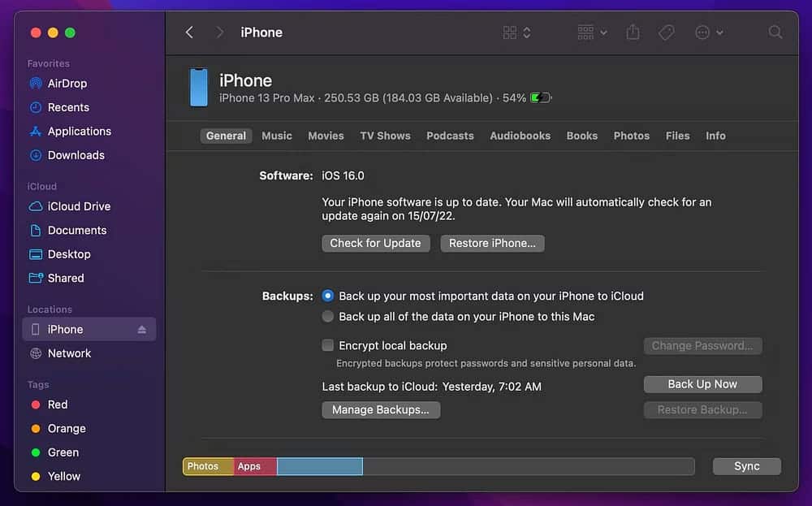Click the Tags icon in the toolbar
812x506 pixels.
(666, 32)
